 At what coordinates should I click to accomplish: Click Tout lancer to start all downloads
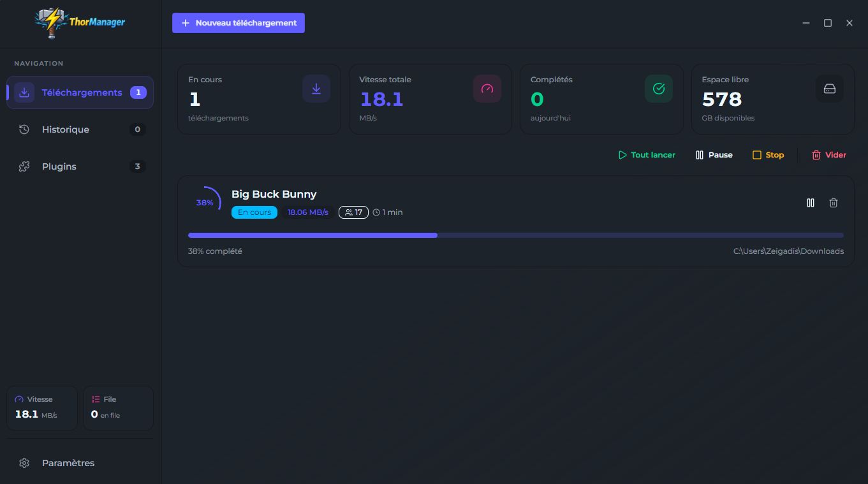coord(647,155)
